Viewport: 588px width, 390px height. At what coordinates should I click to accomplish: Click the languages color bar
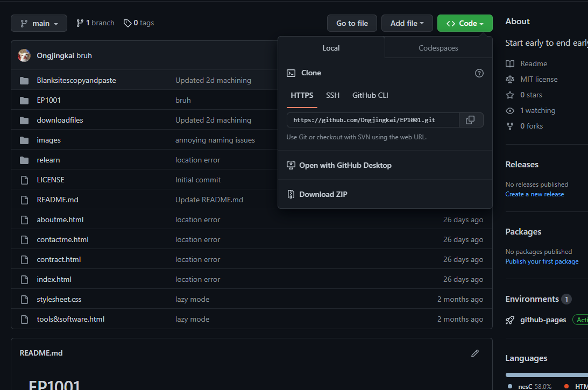pos(546,374)
